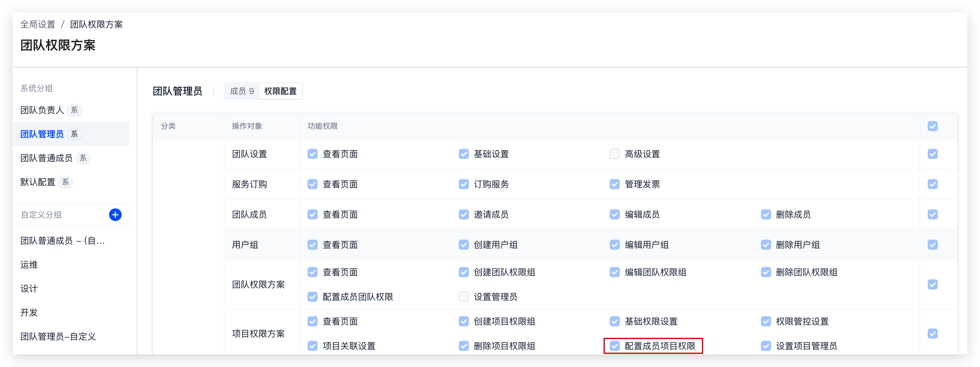Image resolution: width=980 pixels, height=367 pixels.
Task: Toggle row select-all checkbox for 团队权限方案
Action: click(932, 284)
